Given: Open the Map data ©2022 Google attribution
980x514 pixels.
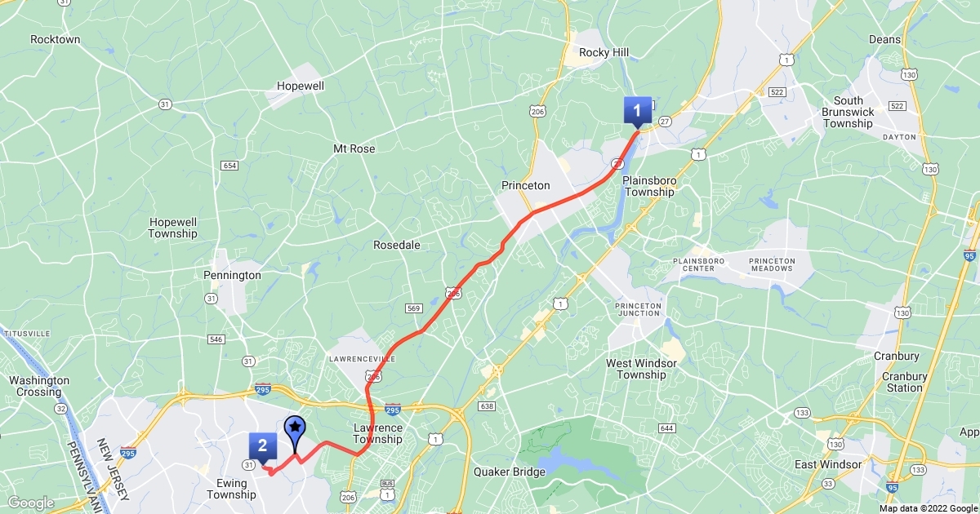Looking at the screenshot, I should (x=929, y=508).
